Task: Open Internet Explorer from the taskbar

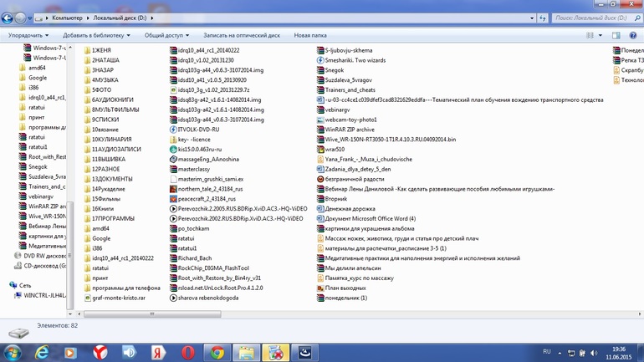Action: point(42,353)
